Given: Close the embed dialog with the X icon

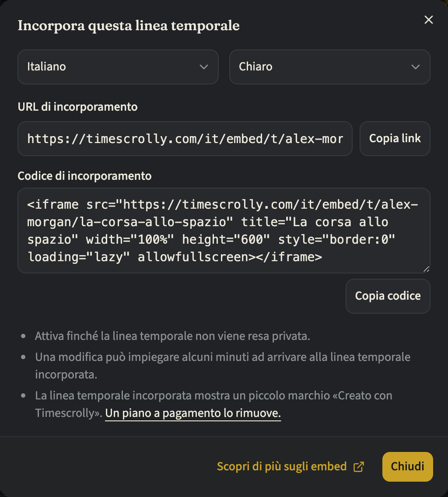Looking at the screenshot, I should click(x=429, y=20).
